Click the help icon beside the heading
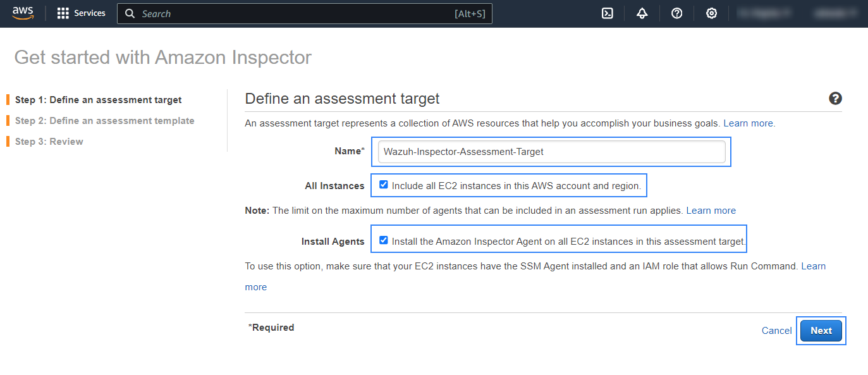Screen dimensions: 868x375 coord(835,99)
